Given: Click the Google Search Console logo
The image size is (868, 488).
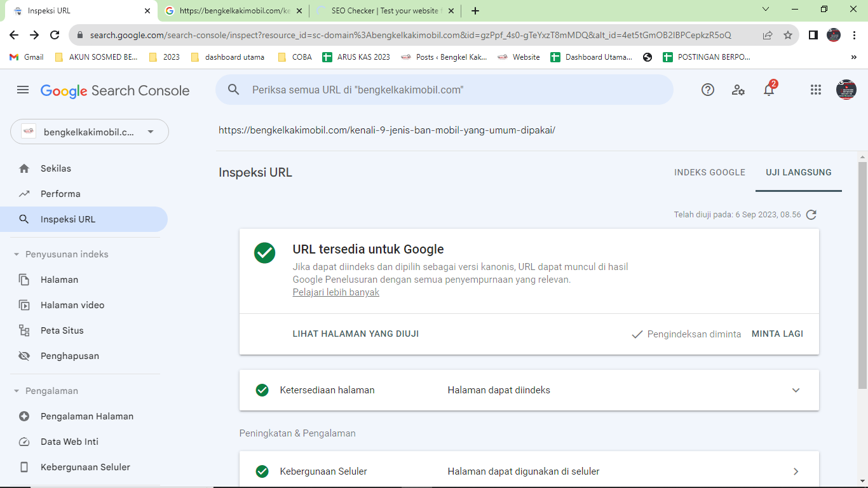Looking at the screenshot, I should (x=115, y=90).
